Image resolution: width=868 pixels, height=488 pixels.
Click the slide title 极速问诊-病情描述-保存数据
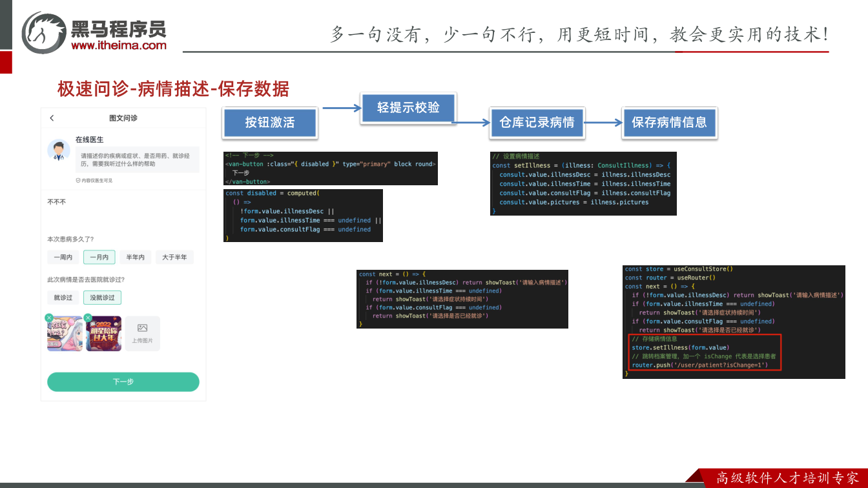(x=173, y=88)
